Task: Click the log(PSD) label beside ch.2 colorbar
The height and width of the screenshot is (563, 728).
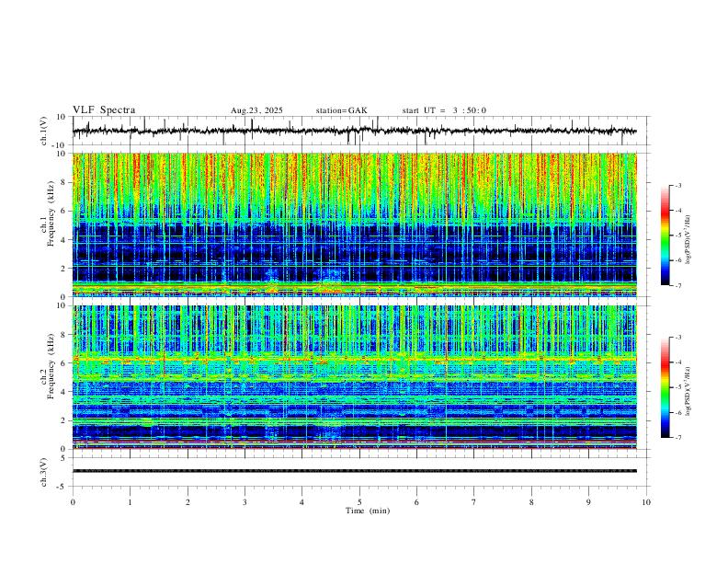Action: [x=688, y=391]
